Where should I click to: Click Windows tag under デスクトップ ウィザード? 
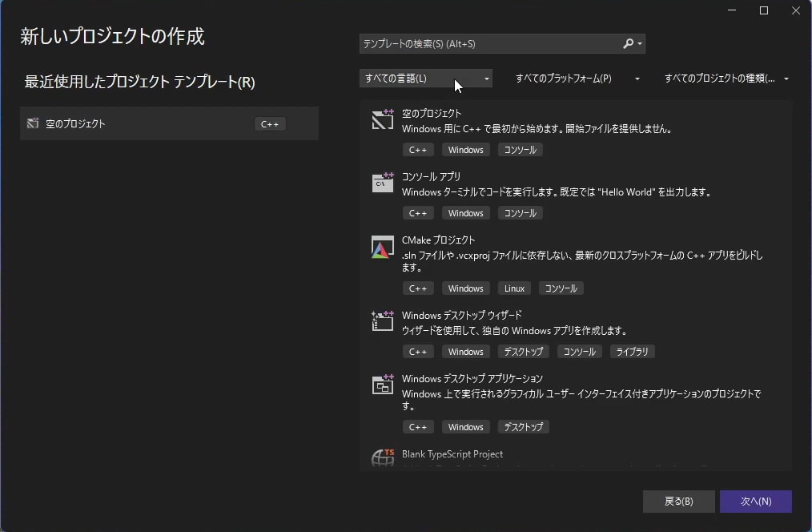pyautogui.click(x=465, y=352)
